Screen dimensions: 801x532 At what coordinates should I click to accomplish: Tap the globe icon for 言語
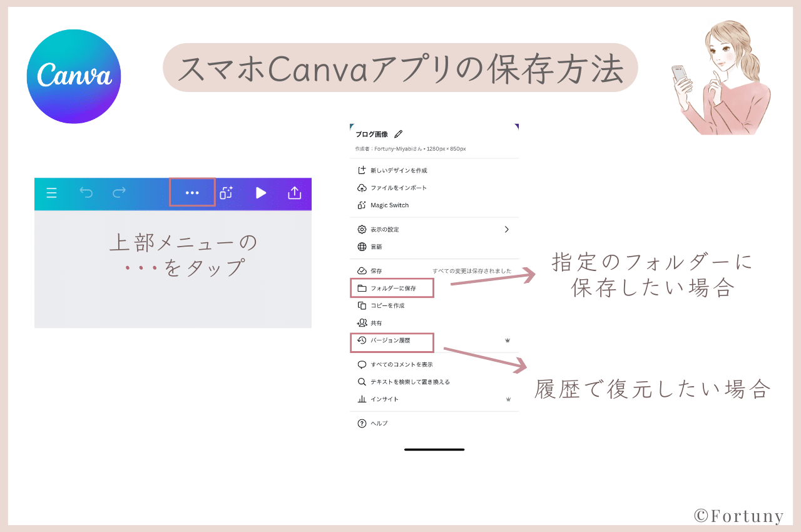point(362,247)
